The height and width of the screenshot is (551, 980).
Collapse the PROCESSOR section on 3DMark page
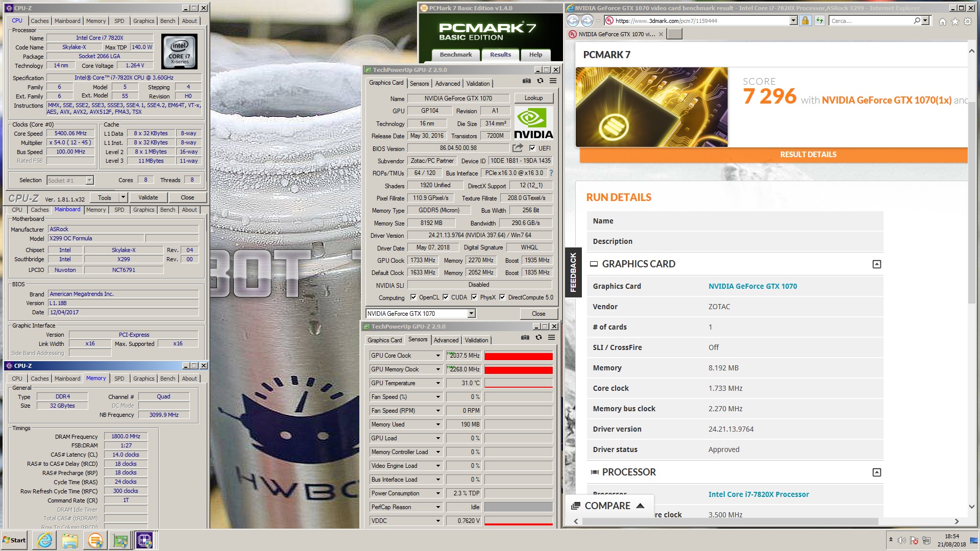[x=877, y=472]
